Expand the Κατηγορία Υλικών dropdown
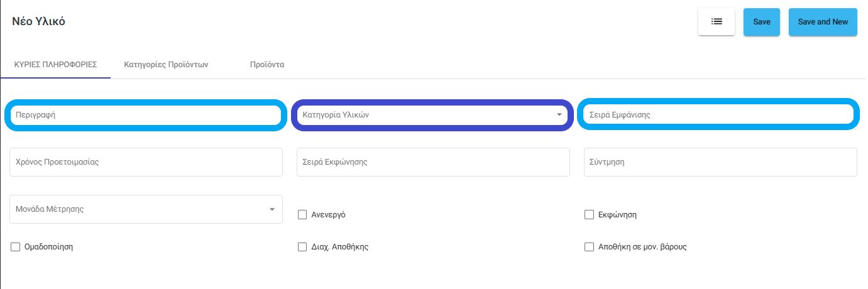The image size is (868, 289). coord(433,115)
